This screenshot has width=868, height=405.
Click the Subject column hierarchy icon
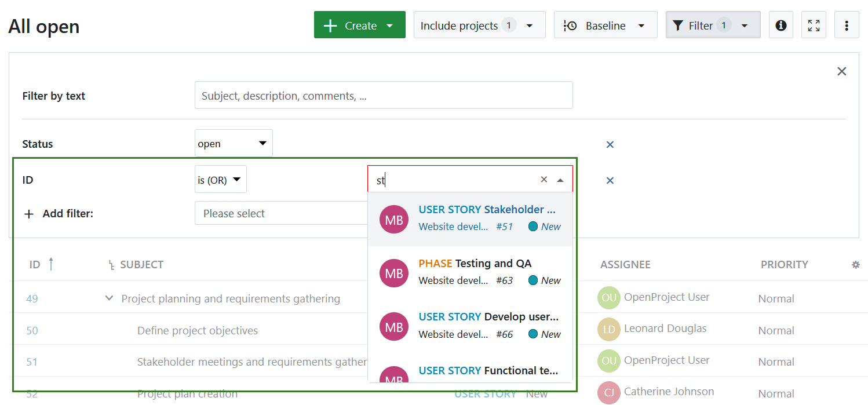coord(110,264)
